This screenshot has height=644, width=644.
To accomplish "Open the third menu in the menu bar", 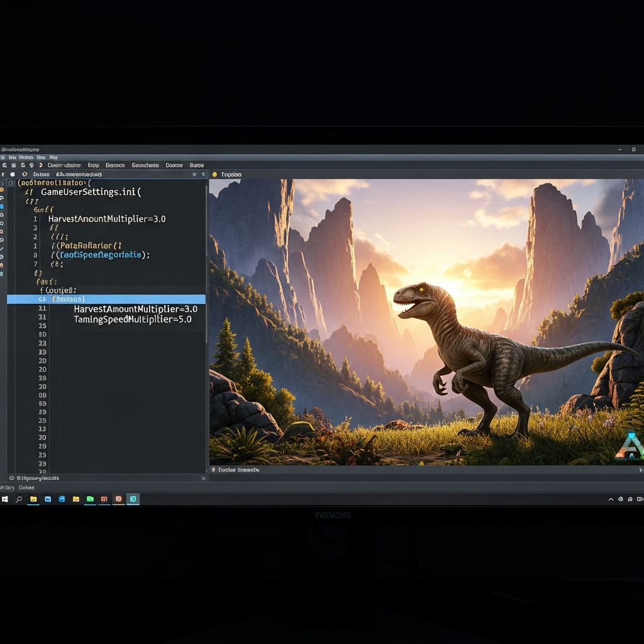I will [x=40, y=157].
